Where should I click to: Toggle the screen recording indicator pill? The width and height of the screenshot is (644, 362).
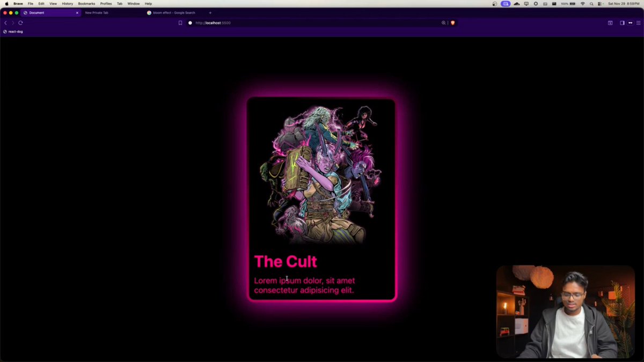[x=505, y=3]
